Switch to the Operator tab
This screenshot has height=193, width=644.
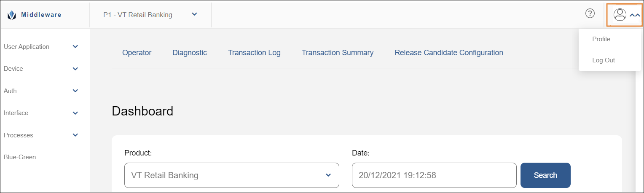pos(137,53)
